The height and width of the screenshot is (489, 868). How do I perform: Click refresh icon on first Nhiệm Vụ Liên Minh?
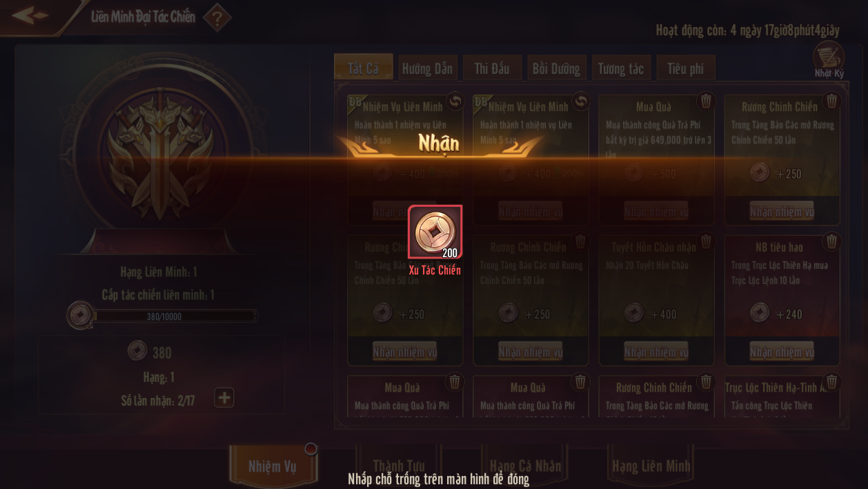tap(455, 101)
